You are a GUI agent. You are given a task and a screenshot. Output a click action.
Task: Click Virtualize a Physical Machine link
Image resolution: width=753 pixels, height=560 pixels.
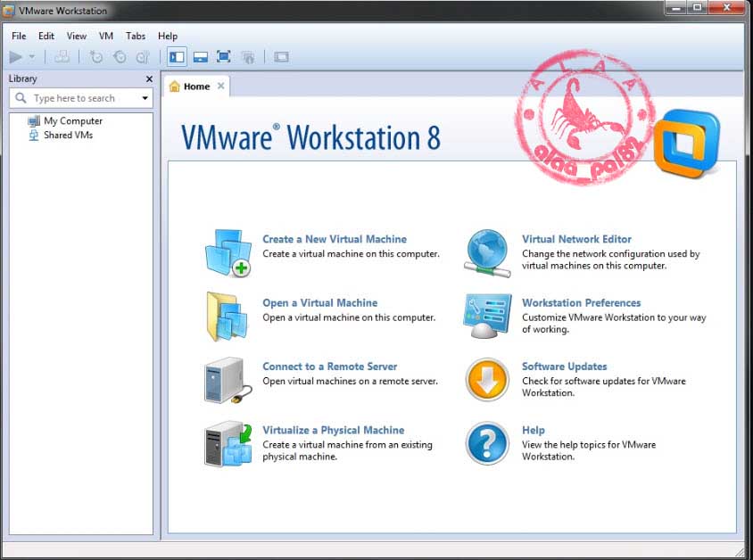coord(334,430)
